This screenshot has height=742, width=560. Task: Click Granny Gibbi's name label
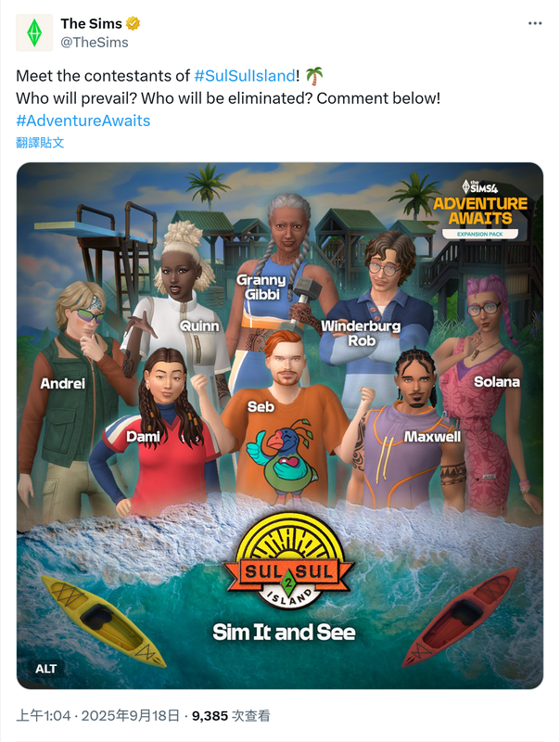tap(261, 288)
